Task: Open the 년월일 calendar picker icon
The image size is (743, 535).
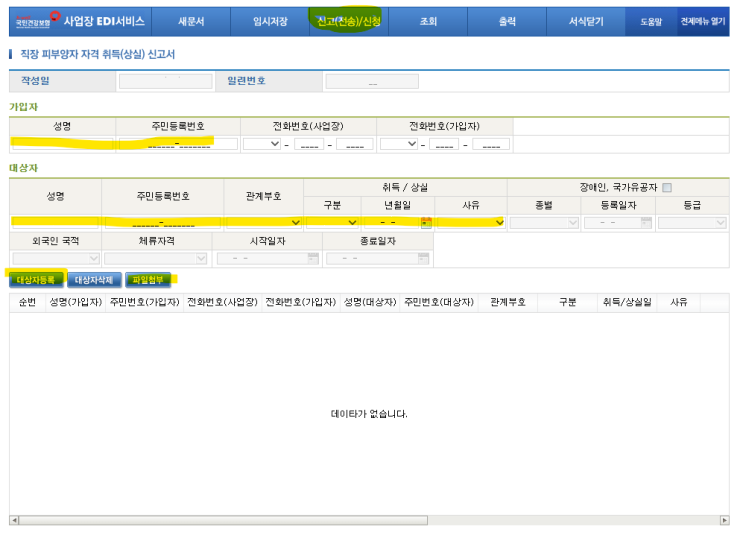Action: click(426, 223)
